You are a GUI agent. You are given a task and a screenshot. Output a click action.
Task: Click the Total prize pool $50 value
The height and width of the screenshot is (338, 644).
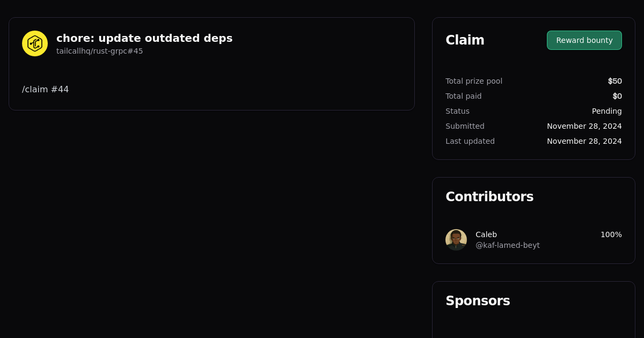pyautogui.click(x=615, y=81)
